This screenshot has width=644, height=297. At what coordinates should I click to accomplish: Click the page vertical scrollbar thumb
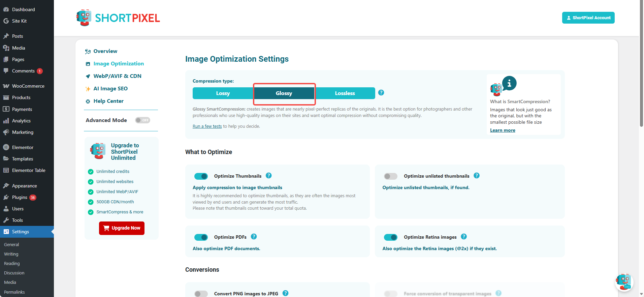pyautogui.click(x=641, y=64)
